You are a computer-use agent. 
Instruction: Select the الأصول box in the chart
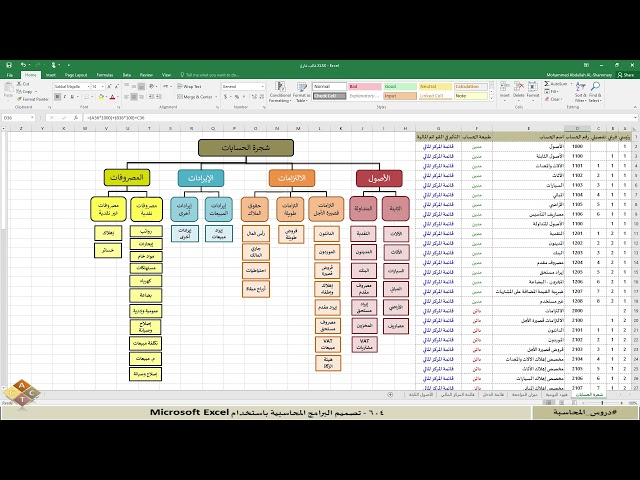379,178
